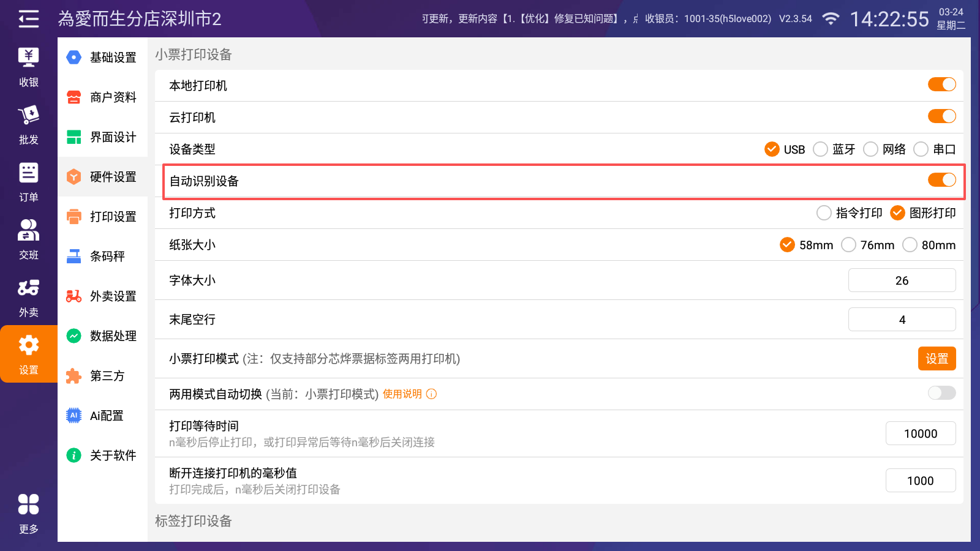Click the info icon beside 使用说明
Image resolution: width=980 pixels, height=551 pixels.
click(432, 394)
